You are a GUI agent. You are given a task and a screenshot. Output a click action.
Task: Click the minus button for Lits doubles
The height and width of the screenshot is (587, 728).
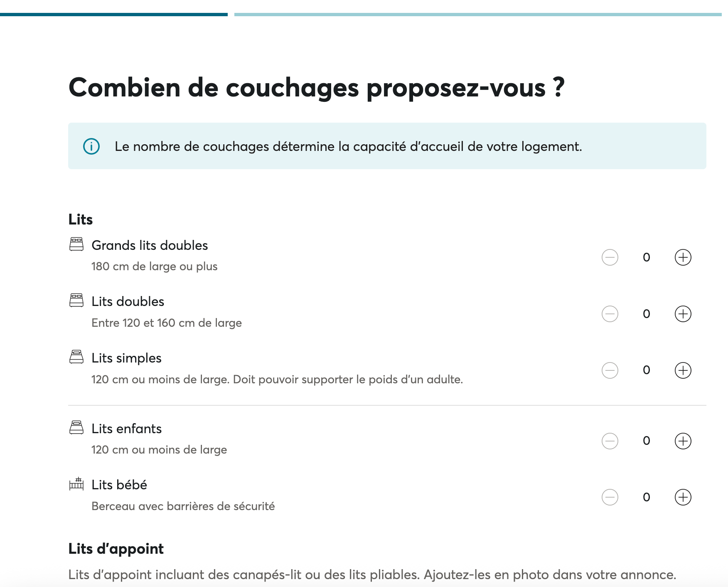610,314
